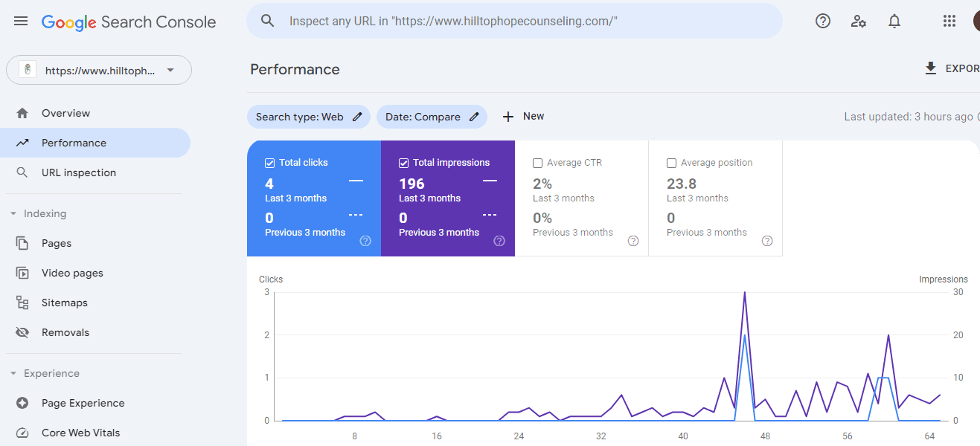The height and width of the screenshot is (446, 980).
Task: Select the Performance menu item
Action: click(95, 143)
